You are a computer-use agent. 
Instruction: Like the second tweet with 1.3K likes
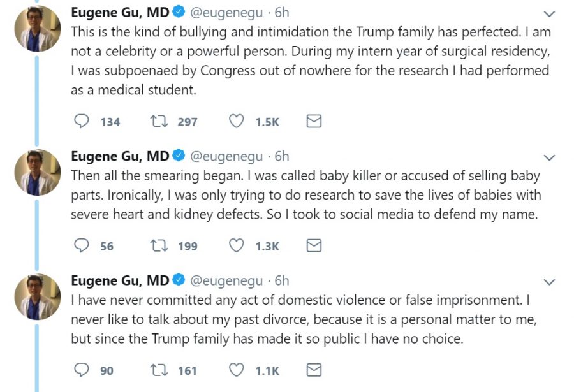tap(236, 245)
